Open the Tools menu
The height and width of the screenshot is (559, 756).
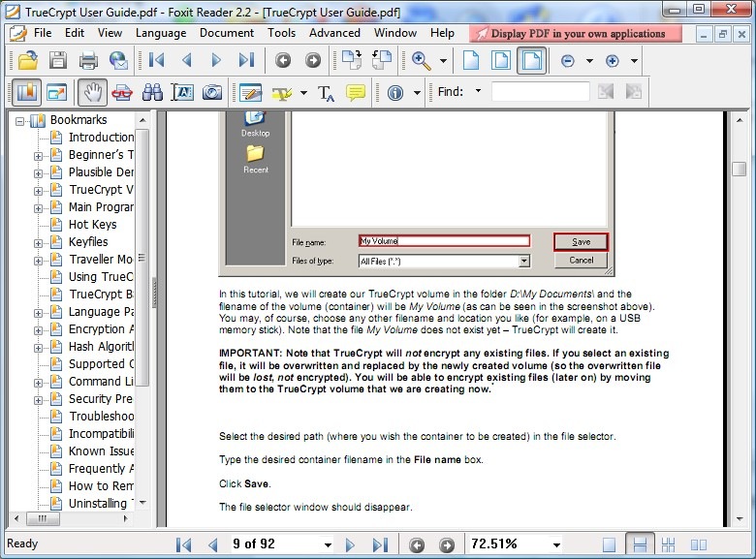point(282,33)
